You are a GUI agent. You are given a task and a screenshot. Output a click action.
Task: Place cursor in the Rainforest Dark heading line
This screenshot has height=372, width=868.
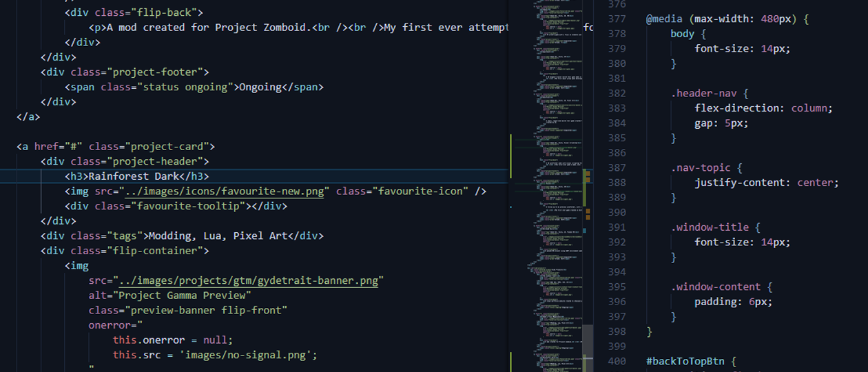[136, 176]
